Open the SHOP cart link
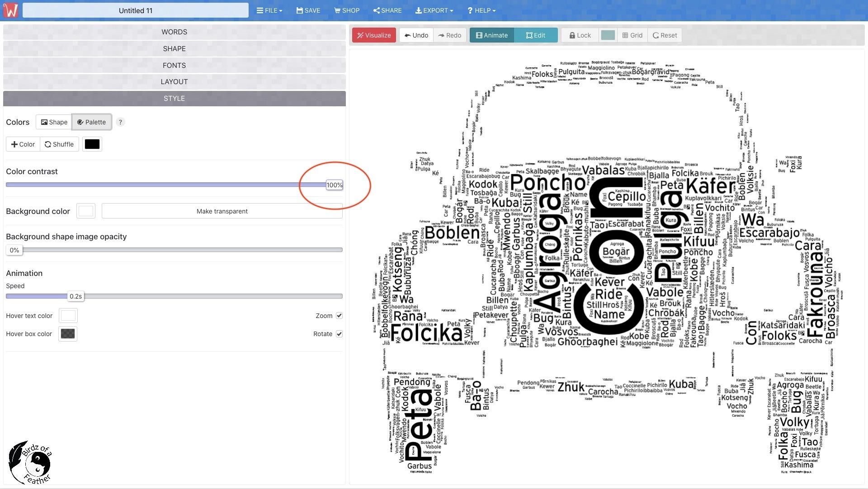Image resolution: width=868 pixels, height=489 pixels. (x=347, y=10)
